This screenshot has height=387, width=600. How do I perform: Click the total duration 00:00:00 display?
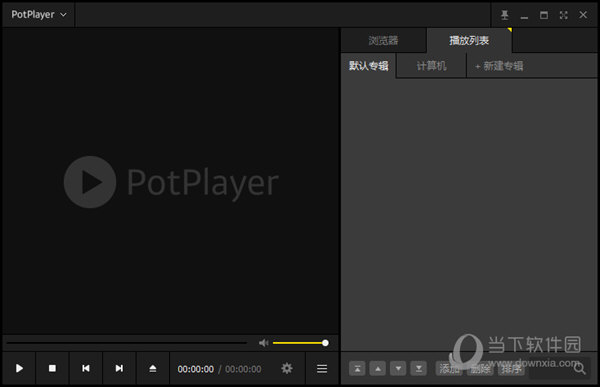[x=243, y=369]
